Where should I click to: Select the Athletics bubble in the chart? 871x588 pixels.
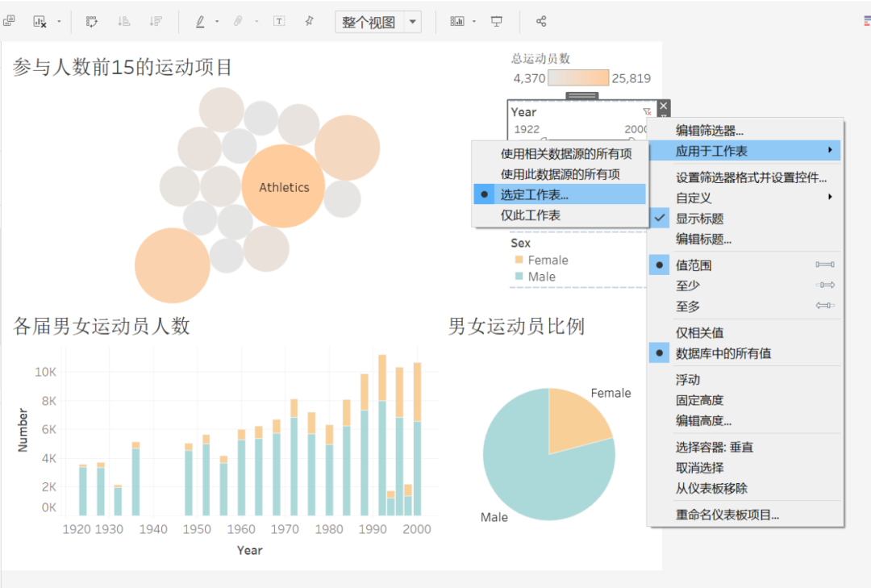coord(284,187)
